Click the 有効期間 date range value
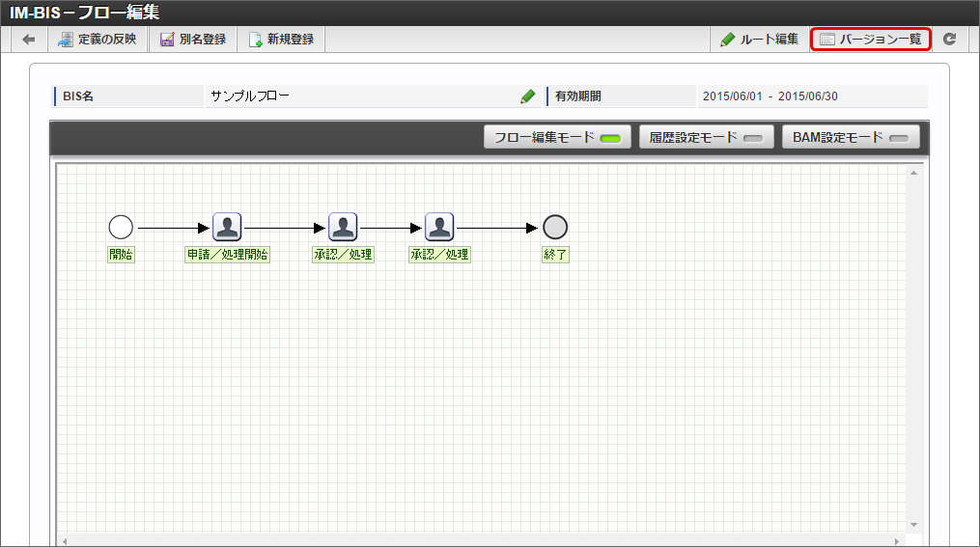Image resolution: width=980 pixels, height=547 pixels. 770,96
